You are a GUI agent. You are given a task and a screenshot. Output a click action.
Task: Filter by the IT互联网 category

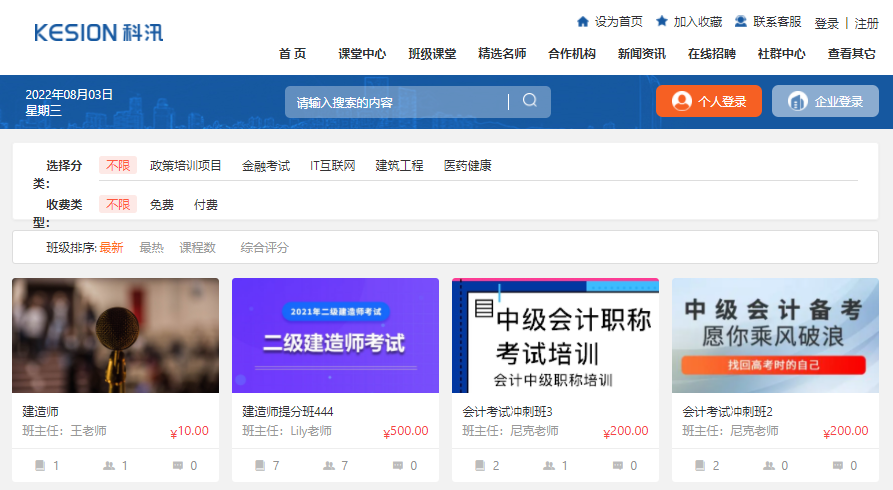tap(332, 165)
